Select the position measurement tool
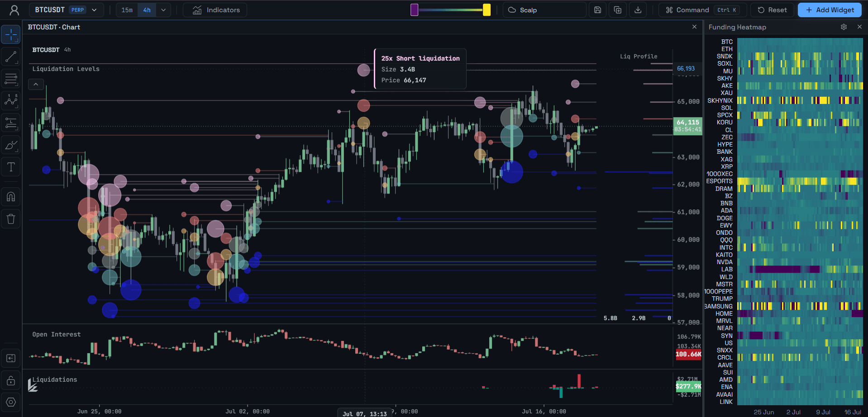This screenshot has height=417, width=868. [x=11, y=123]
